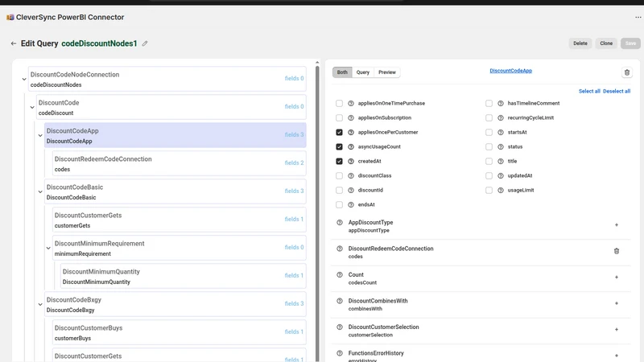Uncheck the appliesOncePerCustomer checkbox

tap(339, 132)
